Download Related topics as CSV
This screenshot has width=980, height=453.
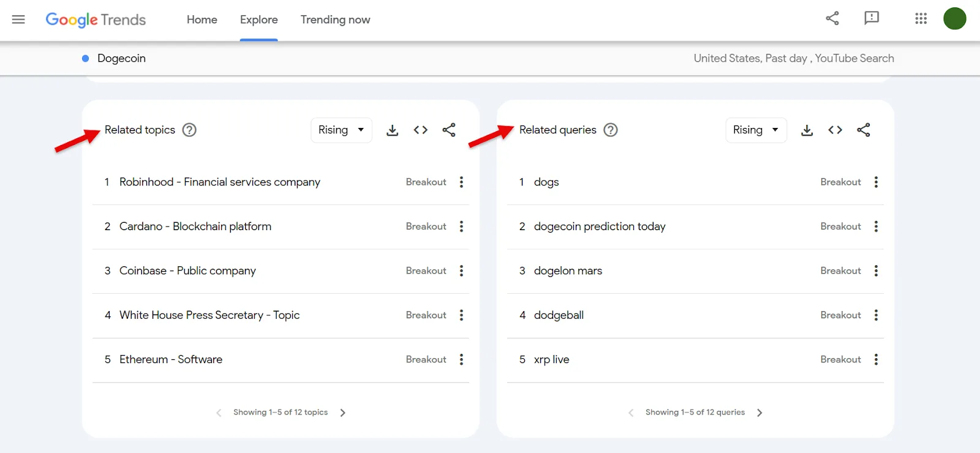click(x=393, y=130)
